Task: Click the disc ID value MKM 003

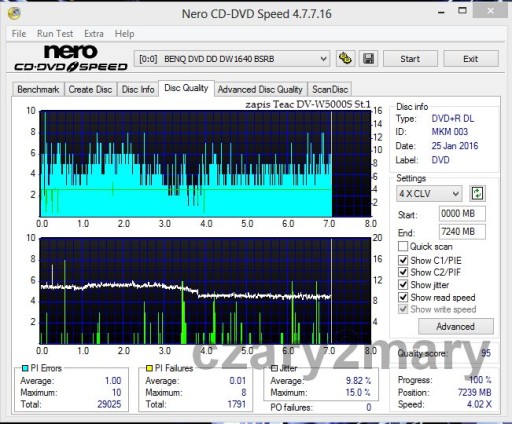Action: coord(450,132)
